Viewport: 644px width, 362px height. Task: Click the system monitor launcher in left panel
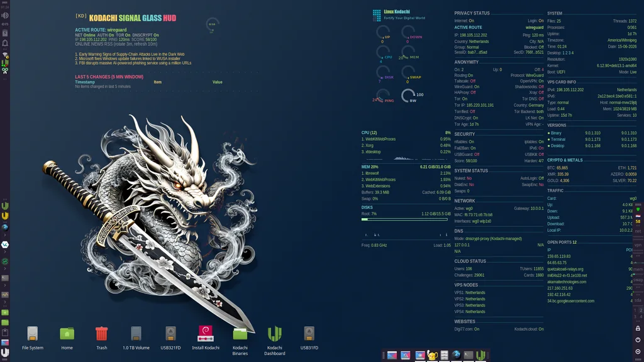click(x=5, y=295)
